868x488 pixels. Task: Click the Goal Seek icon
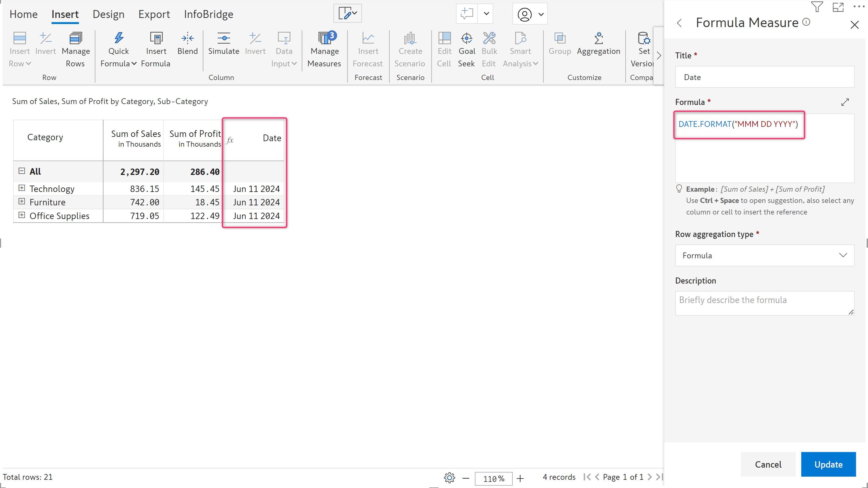point(466,38)
